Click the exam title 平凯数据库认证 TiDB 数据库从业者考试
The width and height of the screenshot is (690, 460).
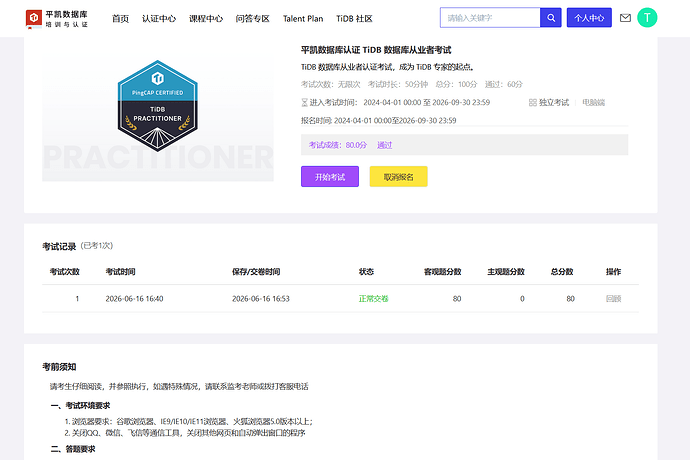pyautogui.click(x=376, y=50)
